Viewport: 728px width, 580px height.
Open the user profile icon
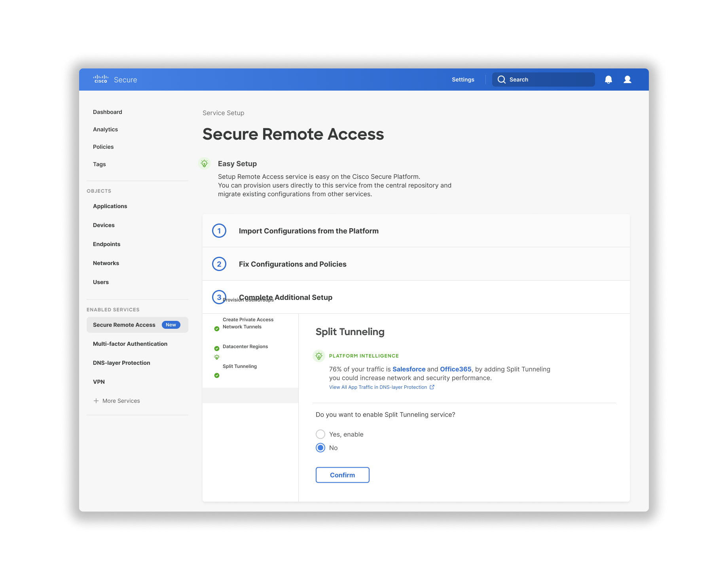[628, 80]
